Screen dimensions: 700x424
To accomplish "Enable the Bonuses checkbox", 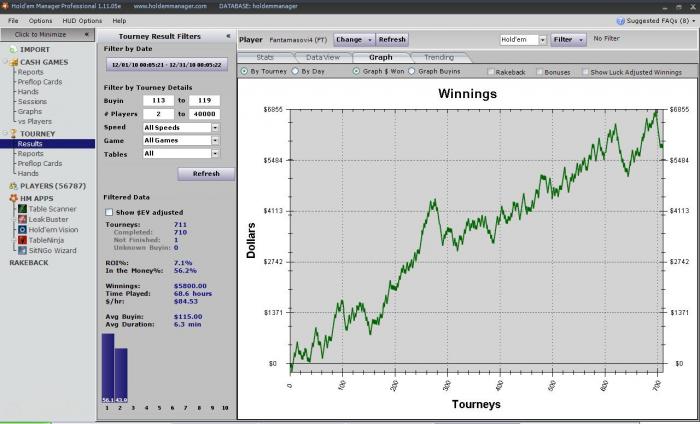I will tap(539, 72).
